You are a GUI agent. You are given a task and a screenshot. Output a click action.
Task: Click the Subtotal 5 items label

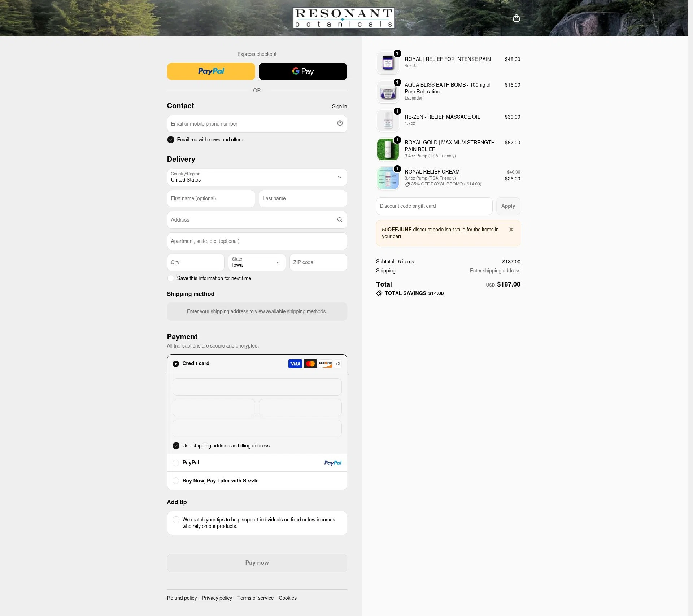click(x=395, y=262)
